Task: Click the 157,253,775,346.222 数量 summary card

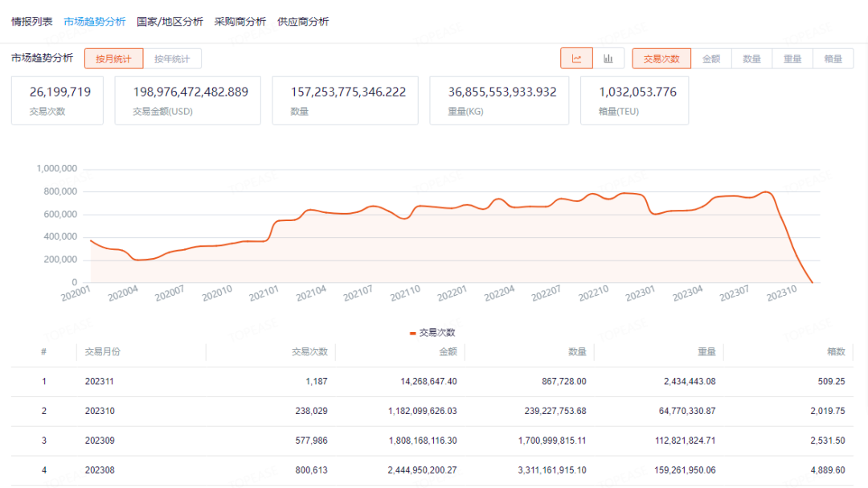Action: 346,100
